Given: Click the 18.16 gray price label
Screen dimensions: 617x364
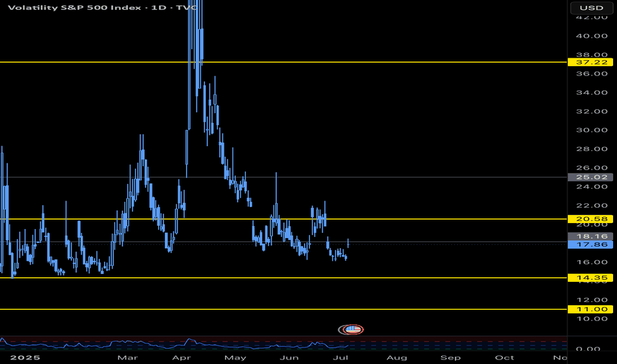Looking at the screenshot, I should coord(591,236).
